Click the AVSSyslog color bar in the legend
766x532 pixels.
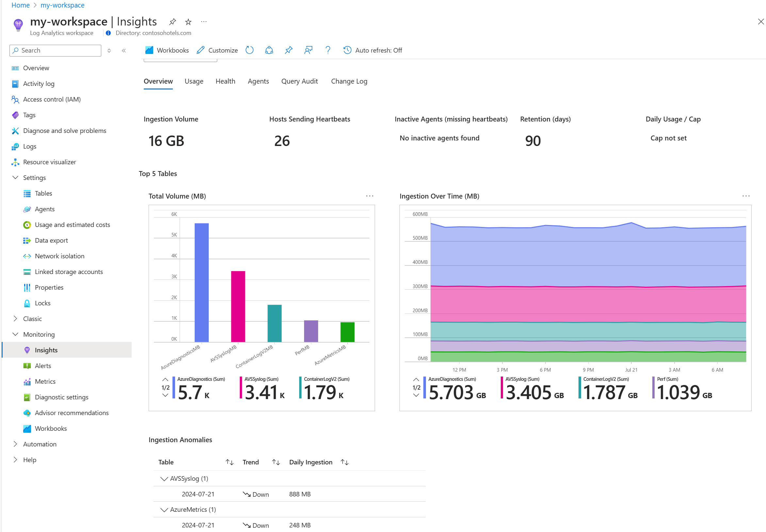coord(241,387)
